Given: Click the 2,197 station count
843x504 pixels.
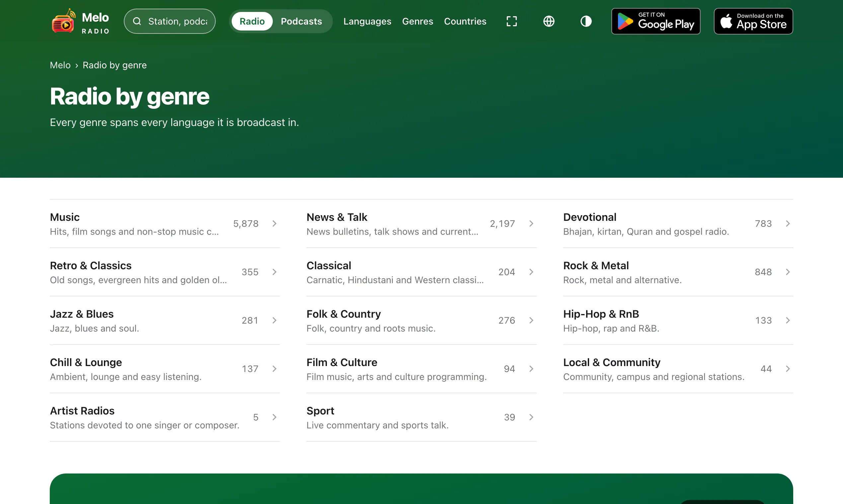Looking at the screenshot, I should click(502, 223).
